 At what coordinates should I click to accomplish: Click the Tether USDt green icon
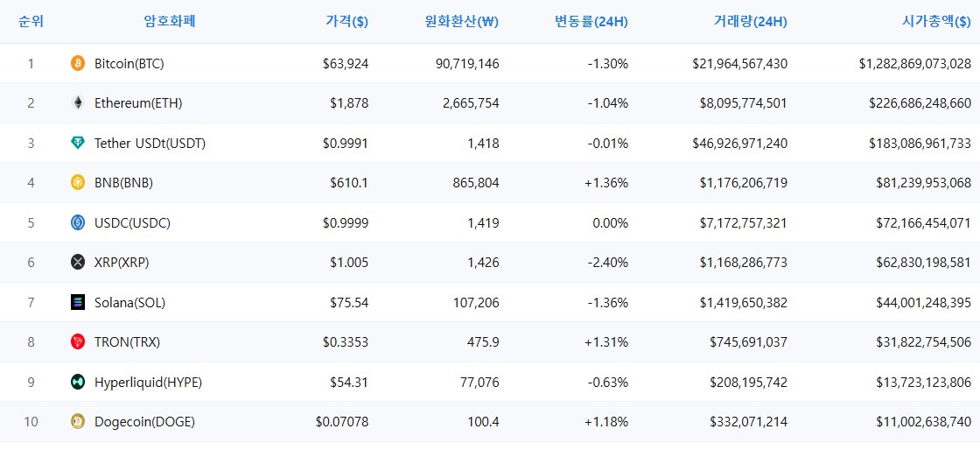pyautogui.click(x=78, y=143)
